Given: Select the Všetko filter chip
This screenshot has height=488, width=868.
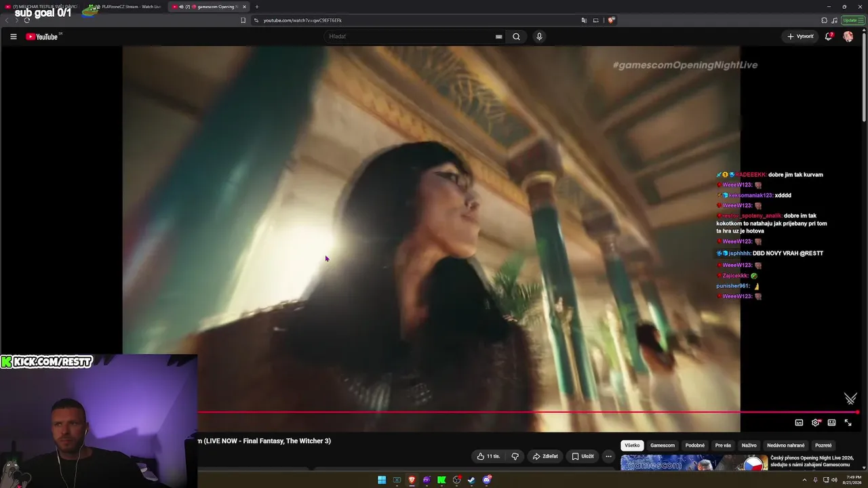Looking at the screenshot, I should [x=632, y=445].
